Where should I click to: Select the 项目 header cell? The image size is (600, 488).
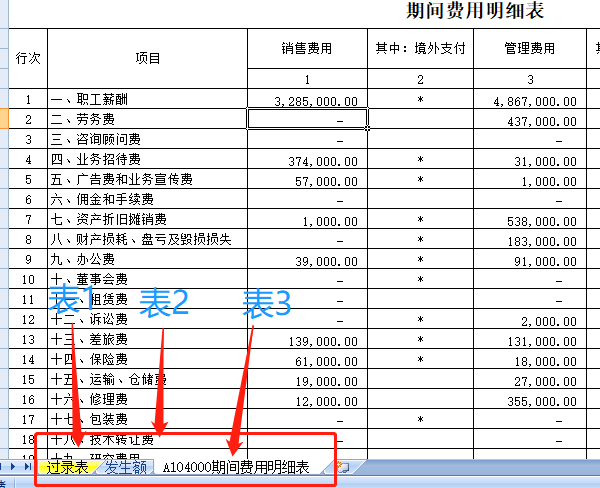pyautogui.click(x=147, y=59)
